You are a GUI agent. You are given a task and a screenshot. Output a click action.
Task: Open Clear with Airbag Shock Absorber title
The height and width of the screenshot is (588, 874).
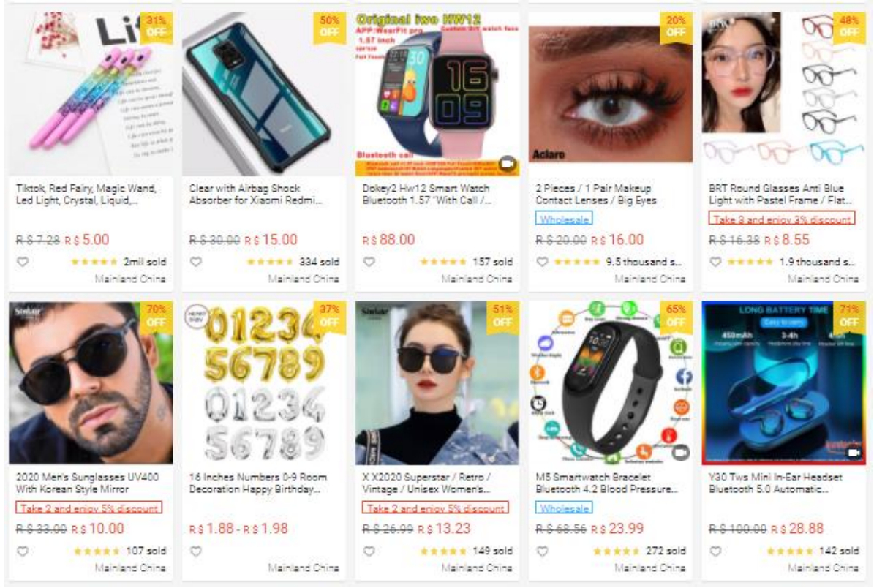[x=255, y=194]
